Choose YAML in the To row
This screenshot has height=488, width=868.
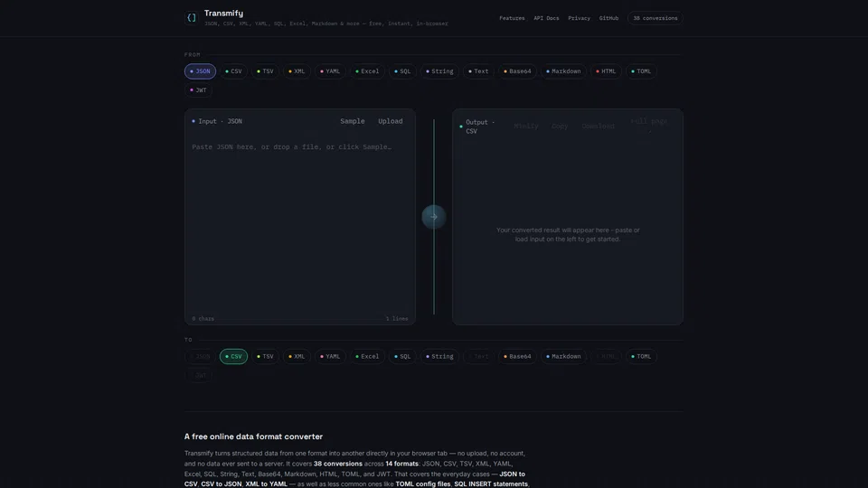tap(330, 356)
